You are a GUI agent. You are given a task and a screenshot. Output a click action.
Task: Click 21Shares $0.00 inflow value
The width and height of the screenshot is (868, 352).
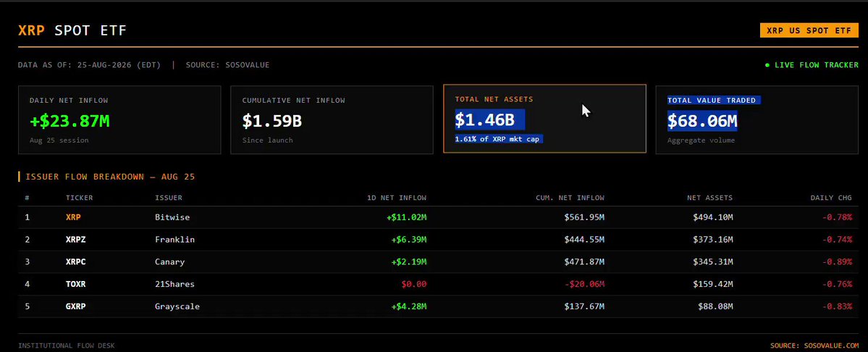[415, 285]
